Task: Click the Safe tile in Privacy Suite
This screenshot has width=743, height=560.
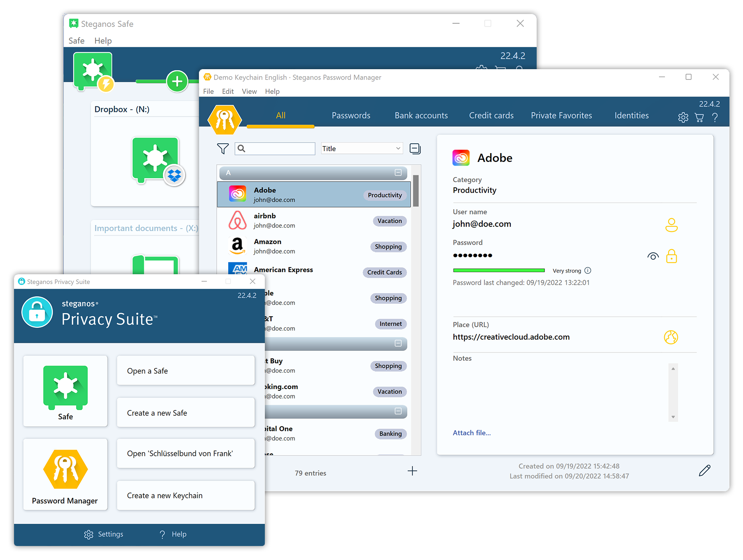Action: (x=65, y=391)
